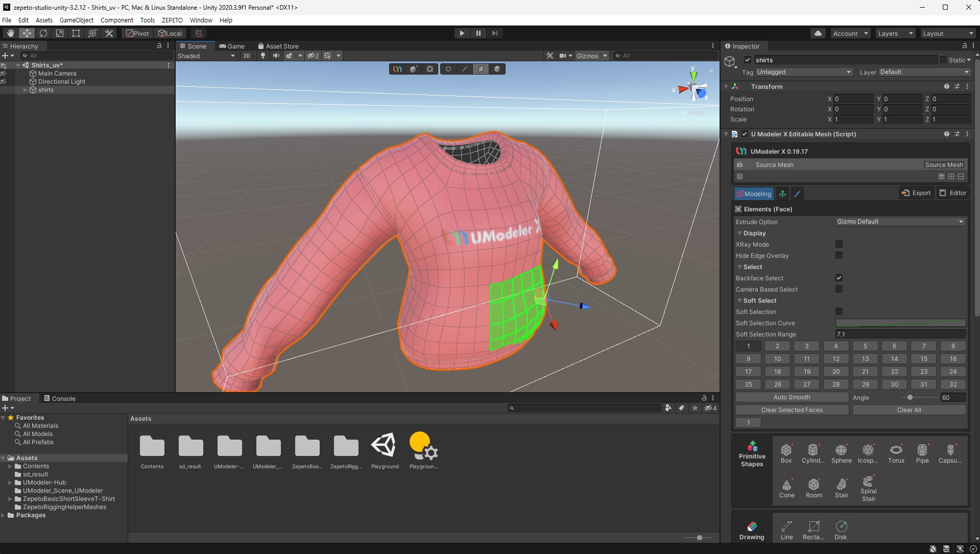Select the Spiral Stair primitive shape
This screenshot has width=980, height=554.
tap(868, 488)
